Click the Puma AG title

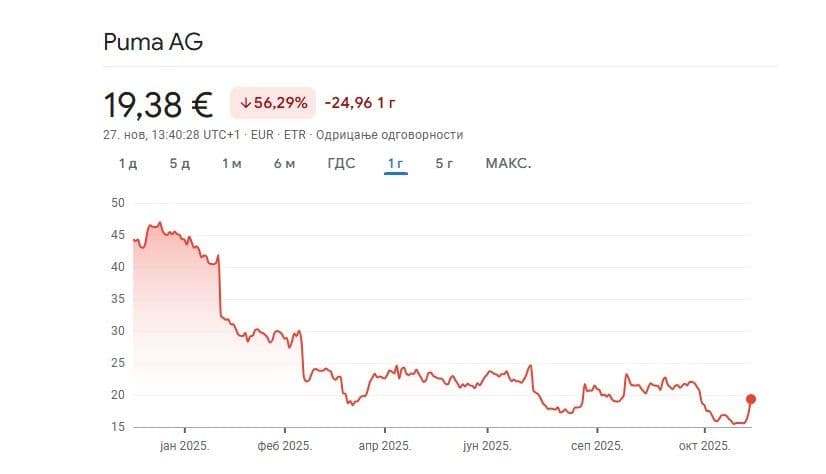(153, 42)
